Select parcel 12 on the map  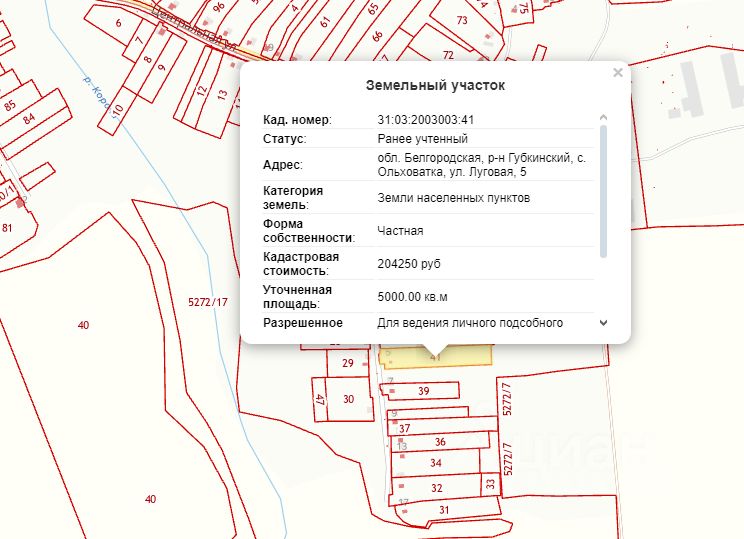[201, 90]
